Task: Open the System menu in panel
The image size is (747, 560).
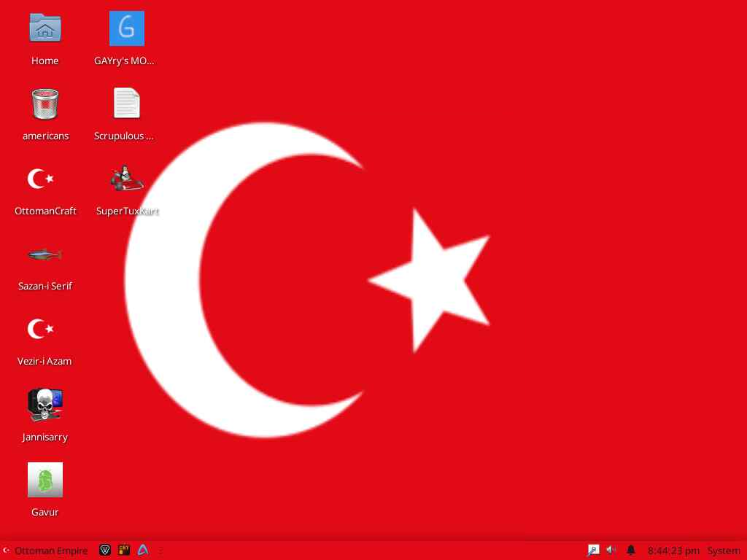Action: tap(724, 551)
